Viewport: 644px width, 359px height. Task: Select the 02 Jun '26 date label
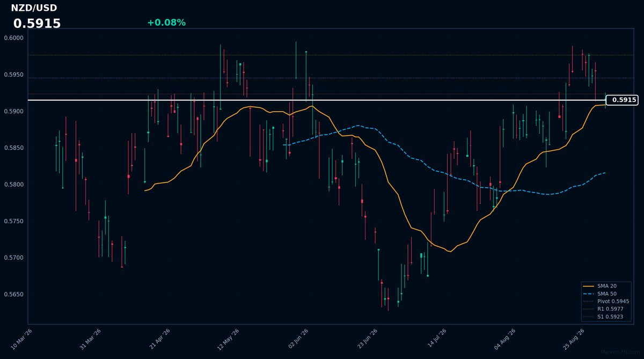click(298, 339)
